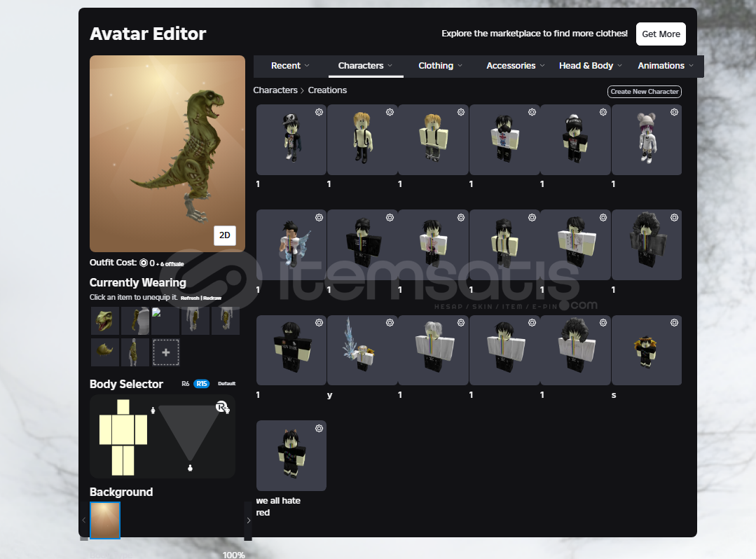
Task: Click the gear icon on the character labeled 'y'
Action: 390,322
